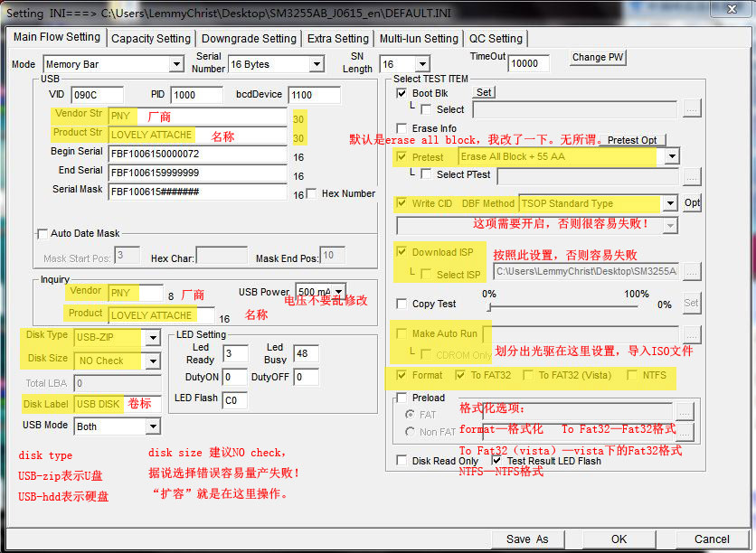Click browse button beside Select PTest field

pos(692,175)
